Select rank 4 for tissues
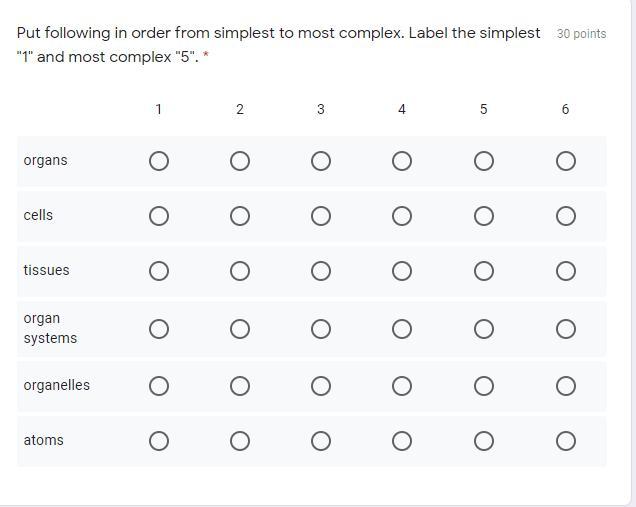Screen dimensions: 636x507 (x=402, y=271)
